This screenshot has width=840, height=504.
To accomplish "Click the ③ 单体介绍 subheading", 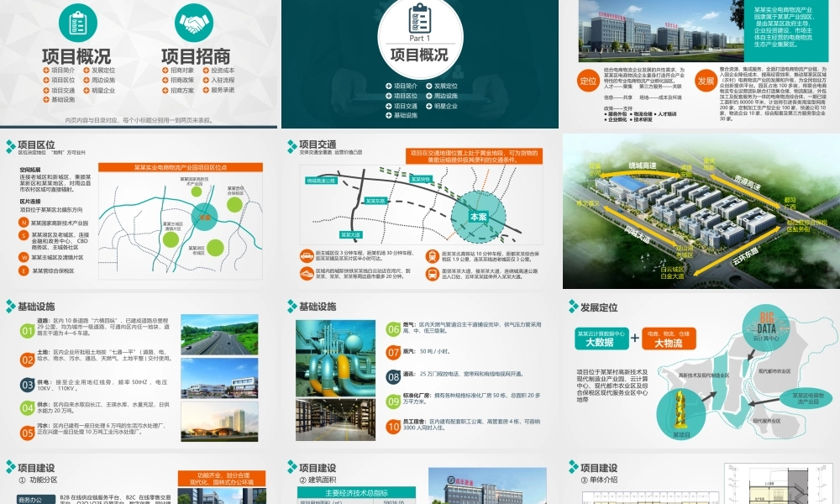I will click(599, 480).
